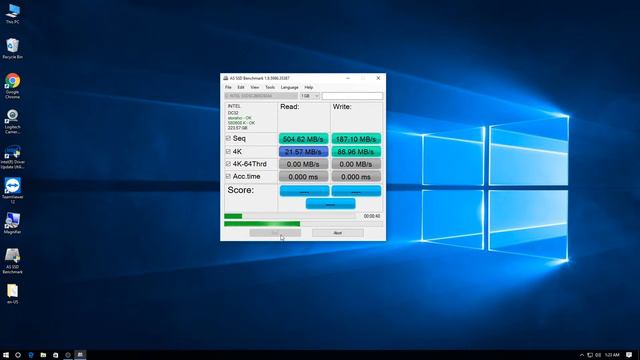Close the AS SSD Benchmark window

pyautogui.click(x=378, y=78)
